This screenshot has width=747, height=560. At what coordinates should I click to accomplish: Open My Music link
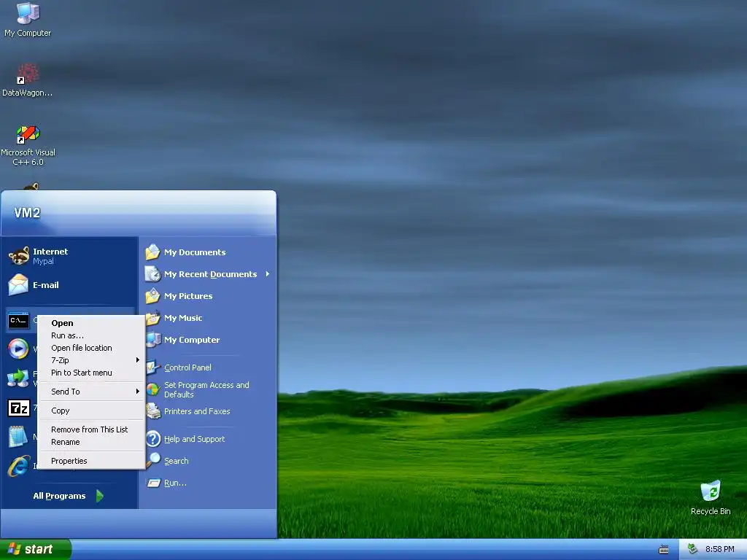point(183,318)
